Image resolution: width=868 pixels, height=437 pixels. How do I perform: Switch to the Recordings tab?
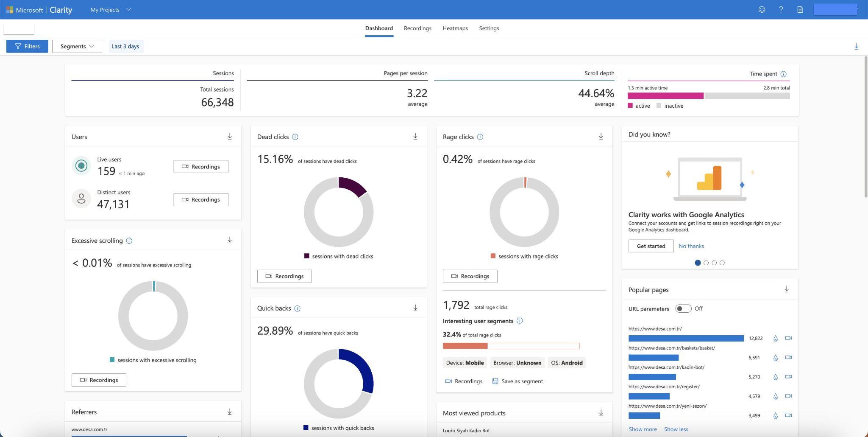tap(417, 28)
